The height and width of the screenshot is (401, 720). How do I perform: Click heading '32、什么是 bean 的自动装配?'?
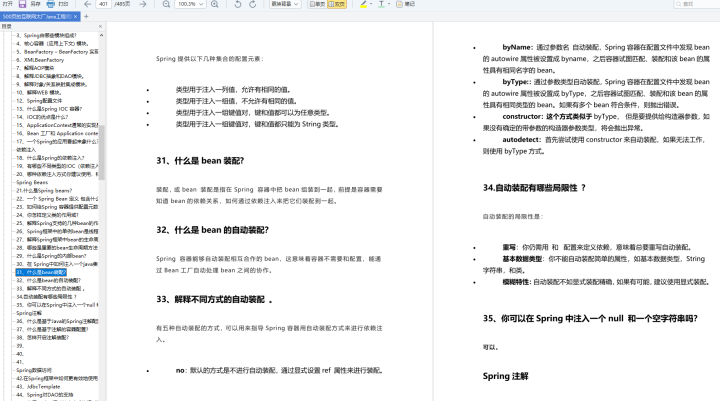(212, 230)
